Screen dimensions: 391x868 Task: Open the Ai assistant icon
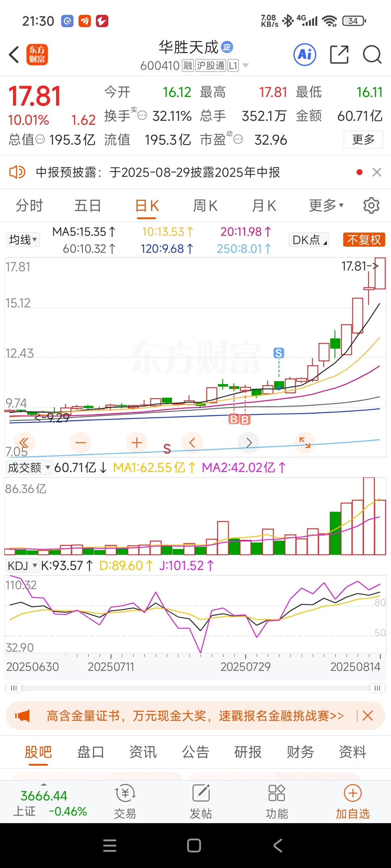304,55
